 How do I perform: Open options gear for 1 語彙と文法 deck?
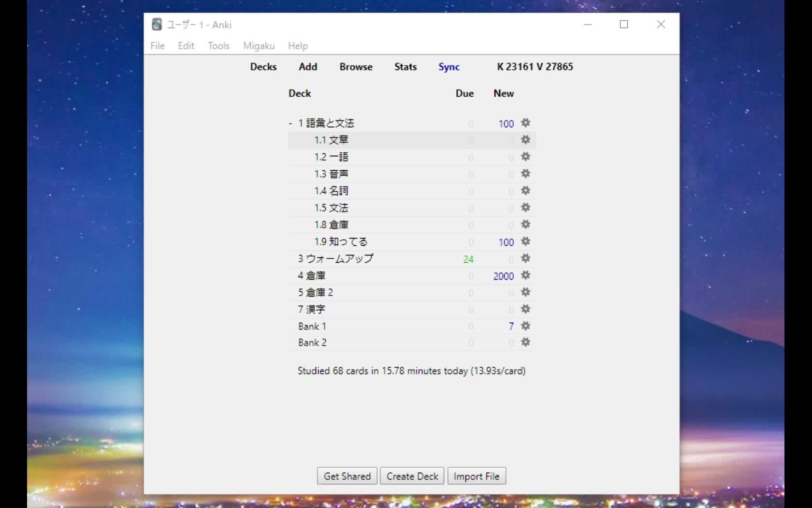[525, 123]
